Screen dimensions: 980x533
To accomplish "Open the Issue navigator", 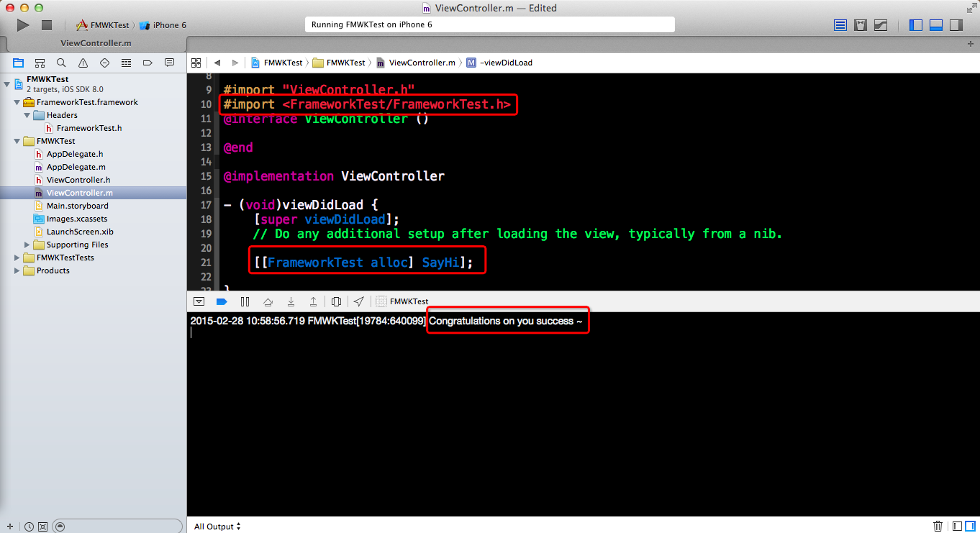I will point(83,63).
